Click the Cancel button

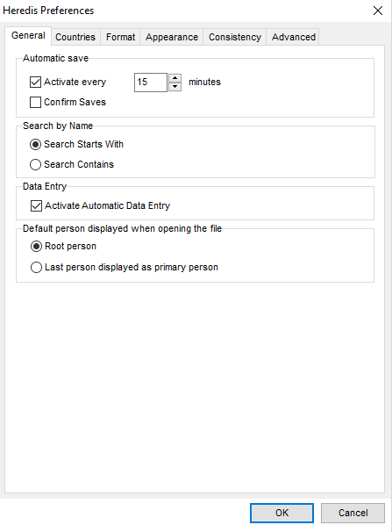353,513
